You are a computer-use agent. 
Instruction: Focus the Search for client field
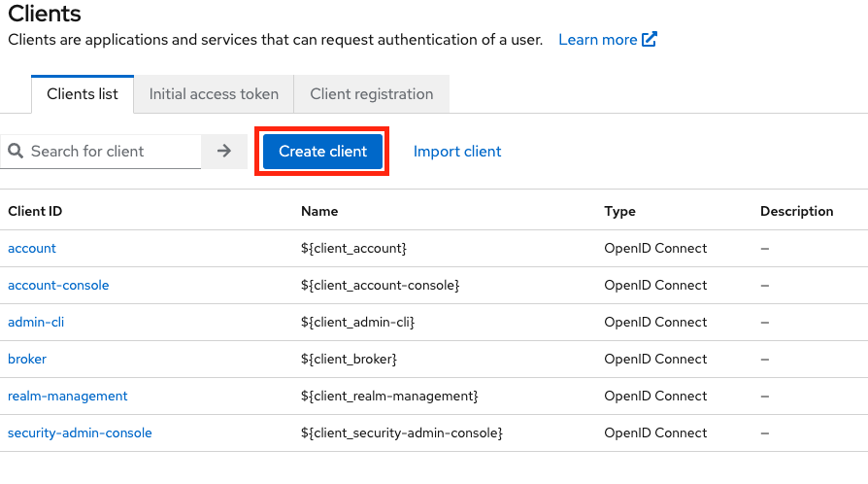pos(112,152)
